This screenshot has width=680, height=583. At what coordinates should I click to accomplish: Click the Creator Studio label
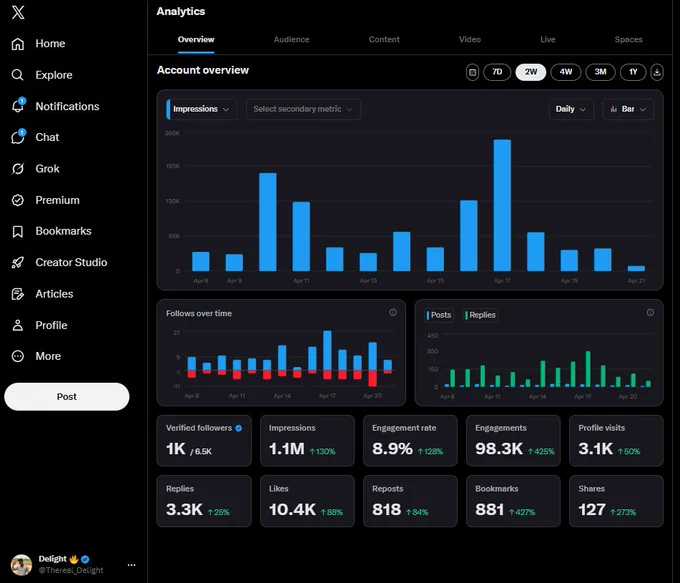71,262
